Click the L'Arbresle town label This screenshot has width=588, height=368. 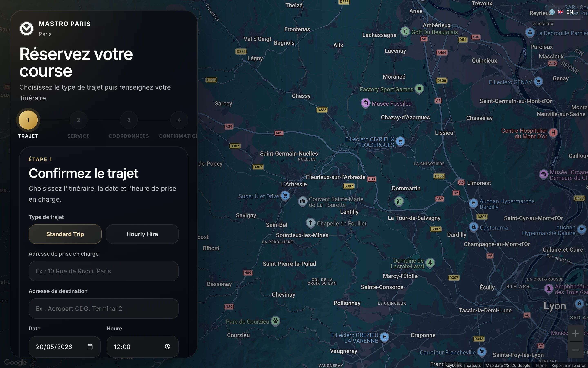point(294,184)
